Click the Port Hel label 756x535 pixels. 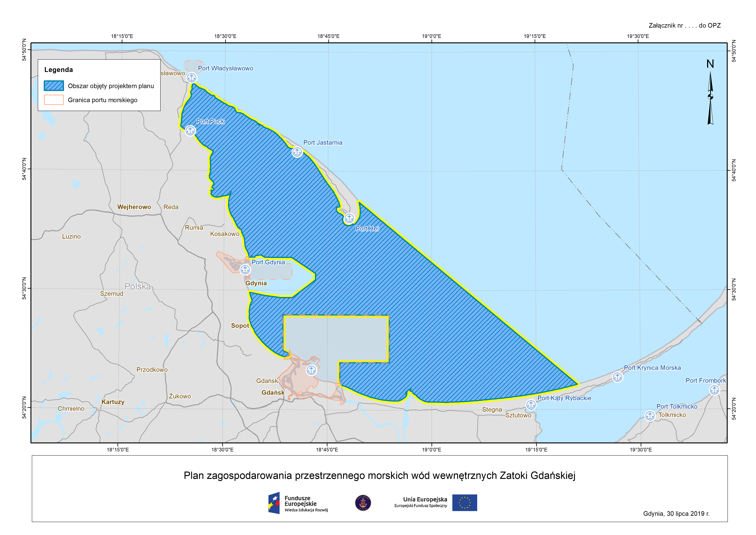tap(367, 229)
